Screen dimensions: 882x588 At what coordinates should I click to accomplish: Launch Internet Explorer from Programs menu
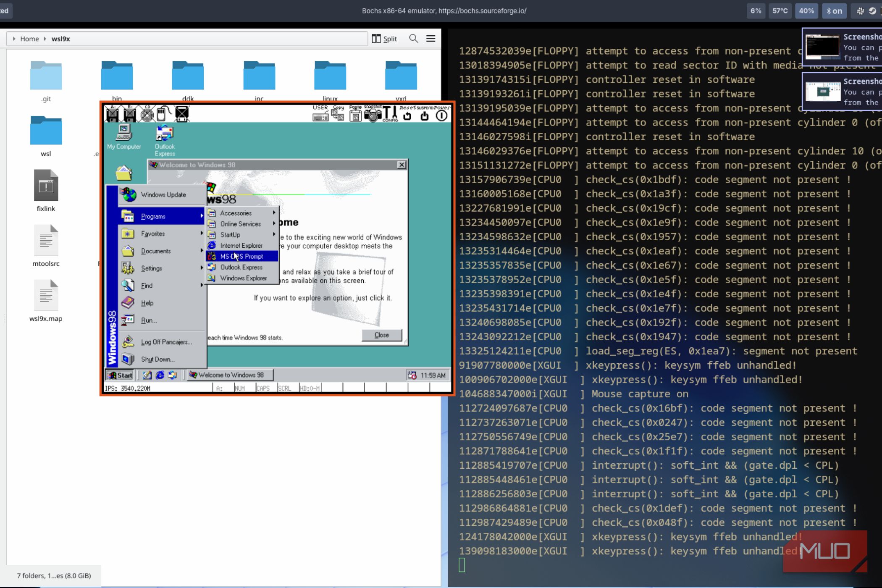tap(242, 245)
